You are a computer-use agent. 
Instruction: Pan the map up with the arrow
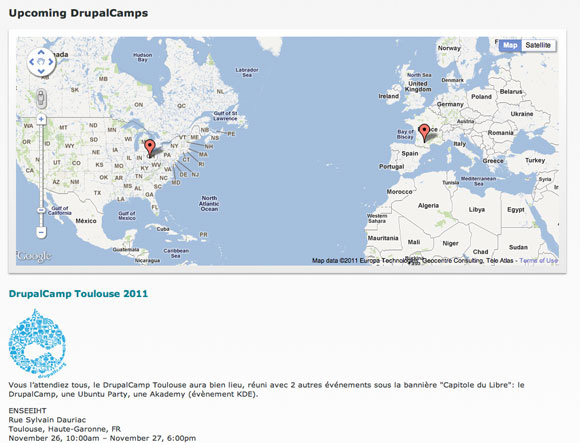[x=41, y=53]
